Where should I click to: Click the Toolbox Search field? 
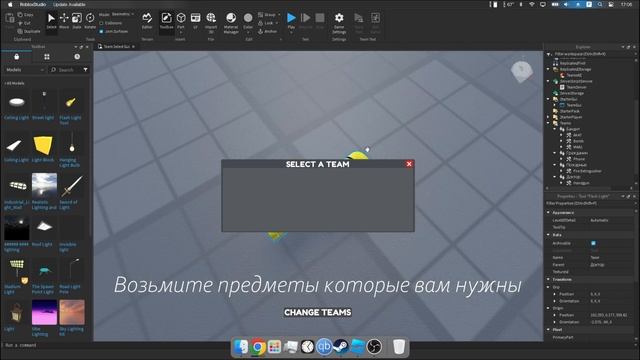pyautogui.click(x=65, y=70)
